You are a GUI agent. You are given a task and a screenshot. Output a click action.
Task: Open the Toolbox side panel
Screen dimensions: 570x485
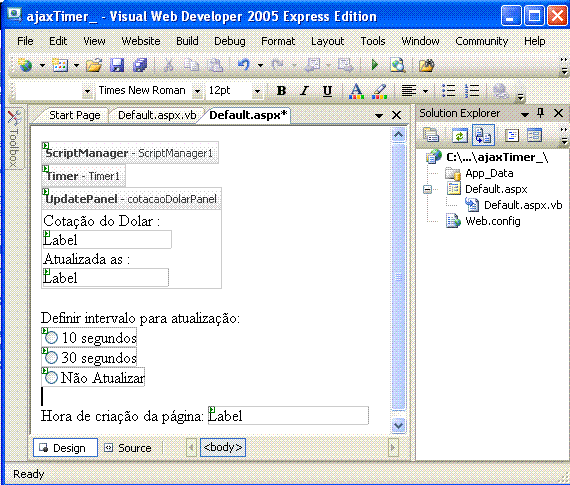pyautogui.click(x=14, y=138)
